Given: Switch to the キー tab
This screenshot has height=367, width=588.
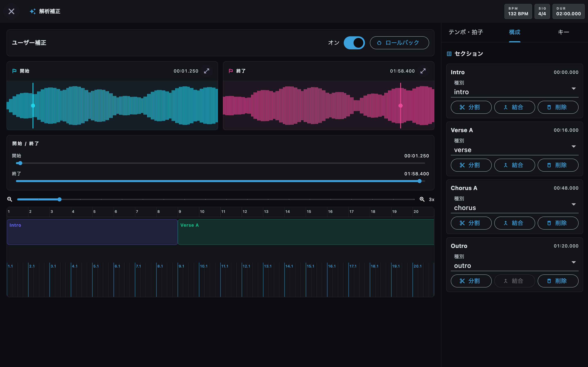Looking at the screenshot, I should tap(563, 32).
